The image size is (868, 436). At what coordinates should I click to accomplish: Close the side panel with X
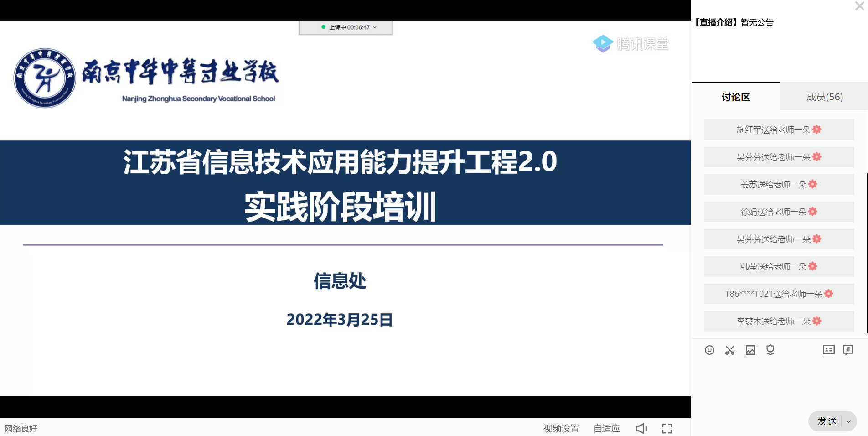coord(859,6)
